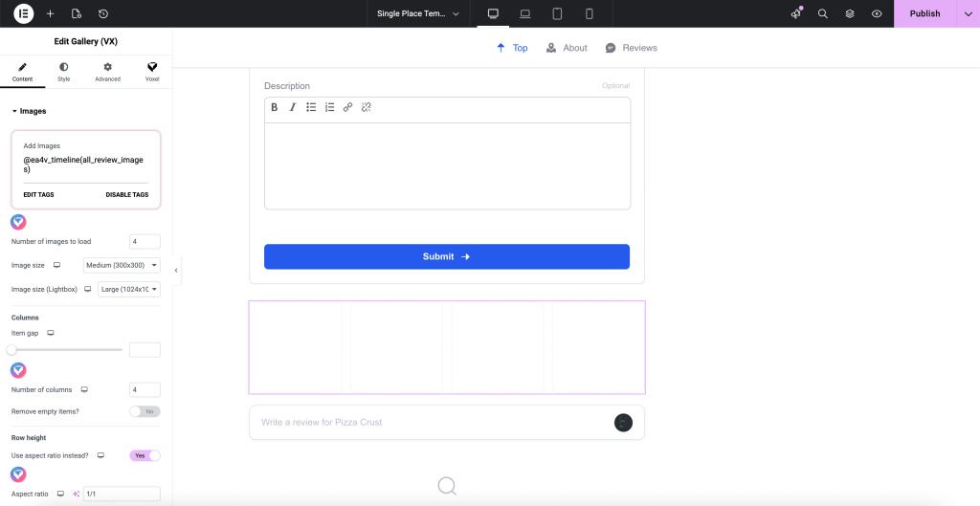The image size is (980, 506).
Task: Click the Elementor logo icon
Action: pyautogui.click(x=23, y=13)
